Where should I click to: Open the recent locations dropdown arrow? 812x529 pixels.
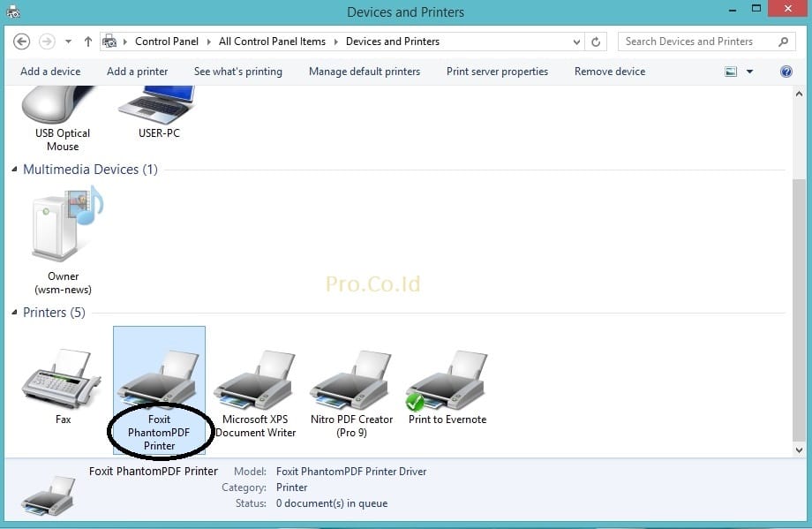[68, 42]
